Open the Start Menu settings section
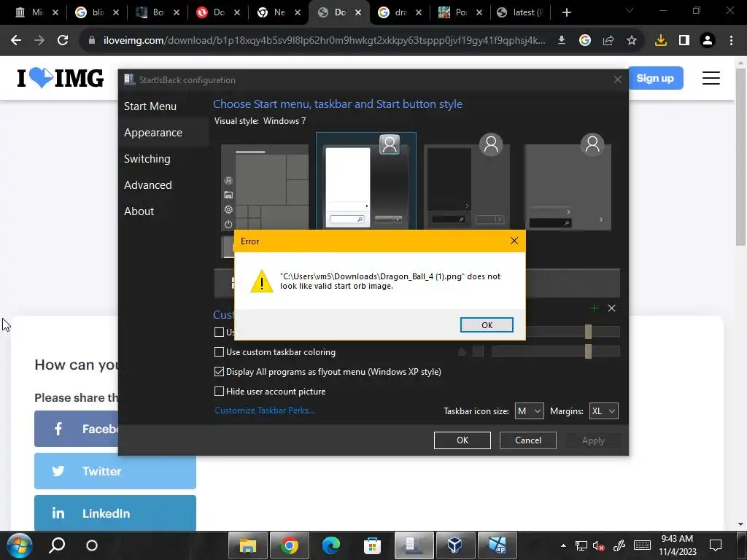The width and height of the screenshot is (747, 560). click(x=150, y=106)
